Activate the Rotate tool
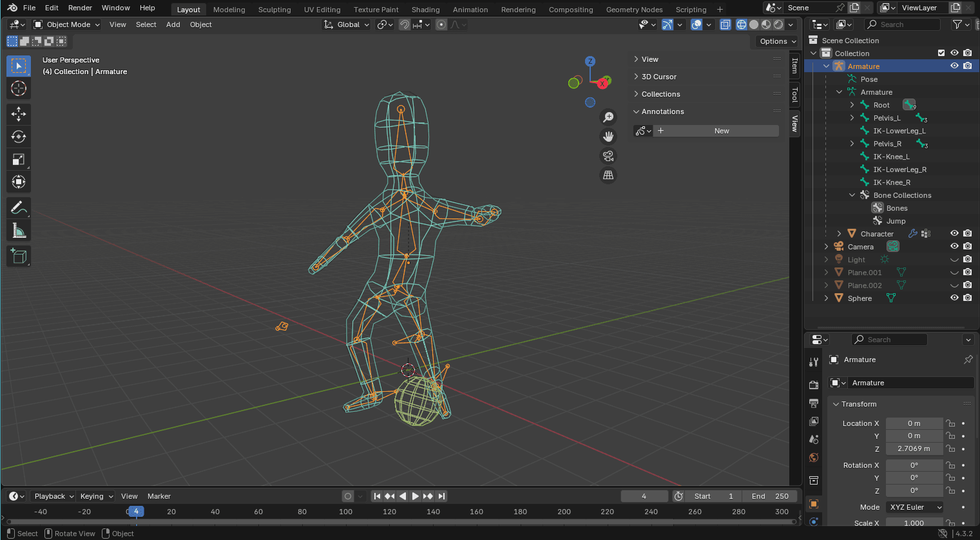 [18, 137]
